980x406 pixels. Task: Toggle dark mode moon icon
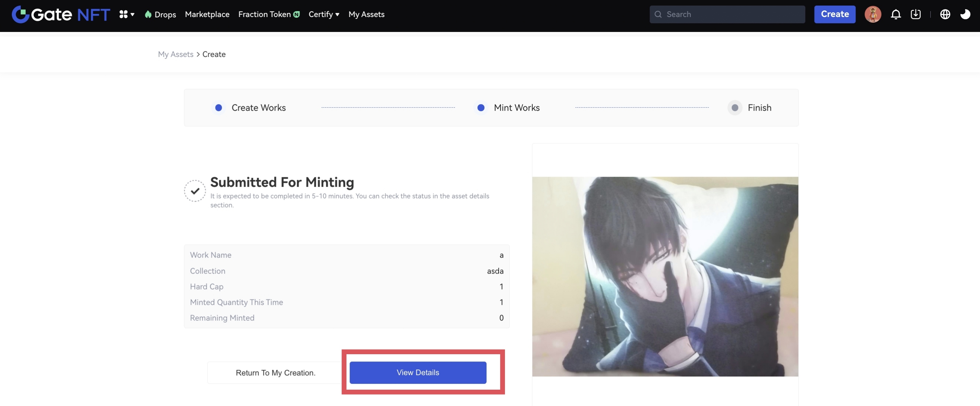(965, 15)
